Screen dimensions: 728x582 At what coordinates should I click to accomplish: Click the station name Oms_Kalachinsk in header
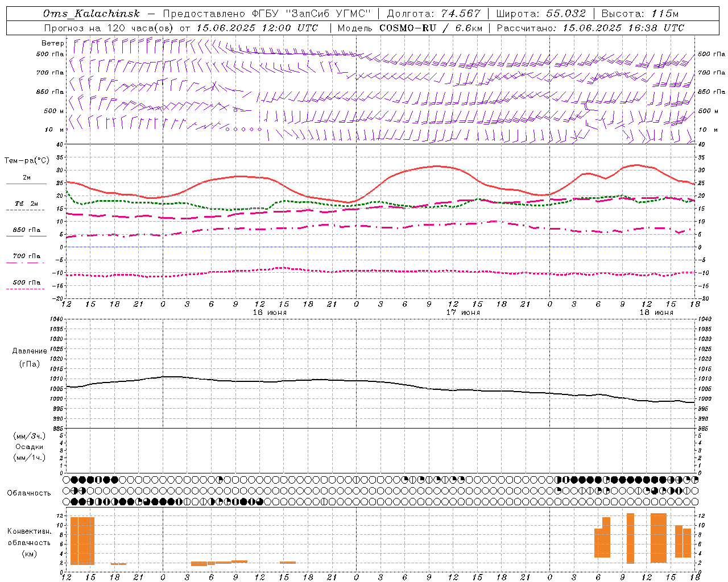tap(91, 14)
